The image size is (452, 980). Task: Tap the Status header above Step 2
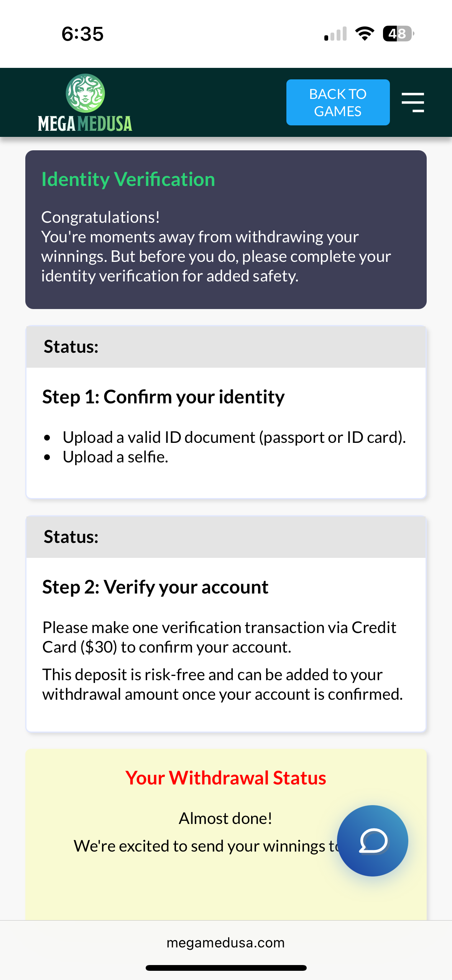71,537
